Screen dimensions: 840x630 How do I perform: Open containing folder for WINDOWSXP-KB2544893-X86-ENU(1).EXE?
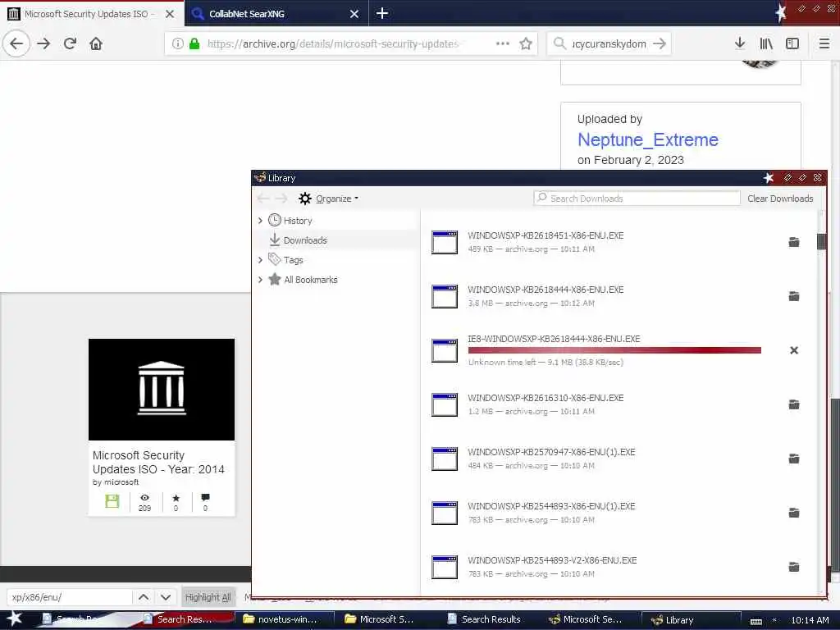pos(794,513)
